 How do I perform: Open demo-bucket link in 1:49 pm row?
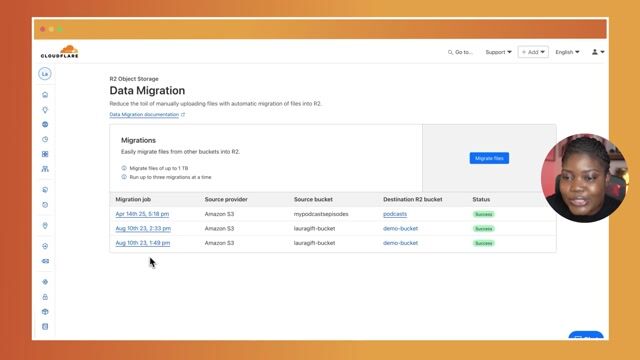(400, 243)
